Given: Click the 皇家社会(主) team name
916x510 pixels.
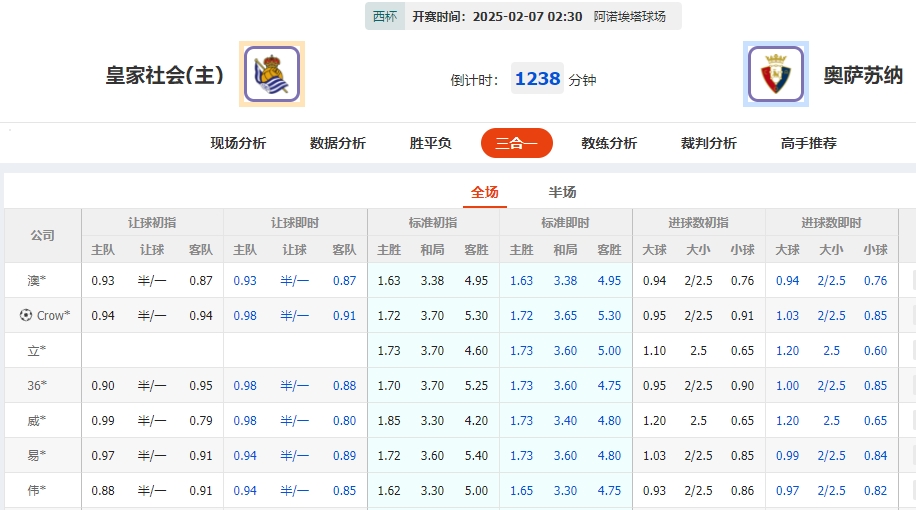Looking at the screenshot, I should [x=165, y=75].
